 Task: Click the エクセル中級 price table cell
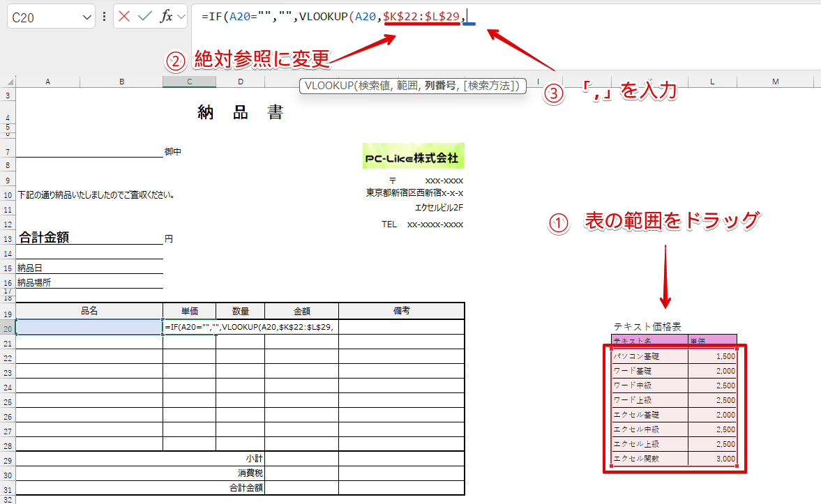[650, 429]
